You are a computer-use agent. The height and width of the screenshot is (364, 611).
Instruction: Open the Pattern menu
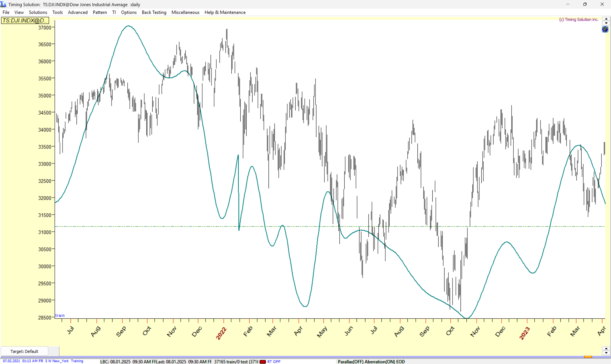[99, 12]
